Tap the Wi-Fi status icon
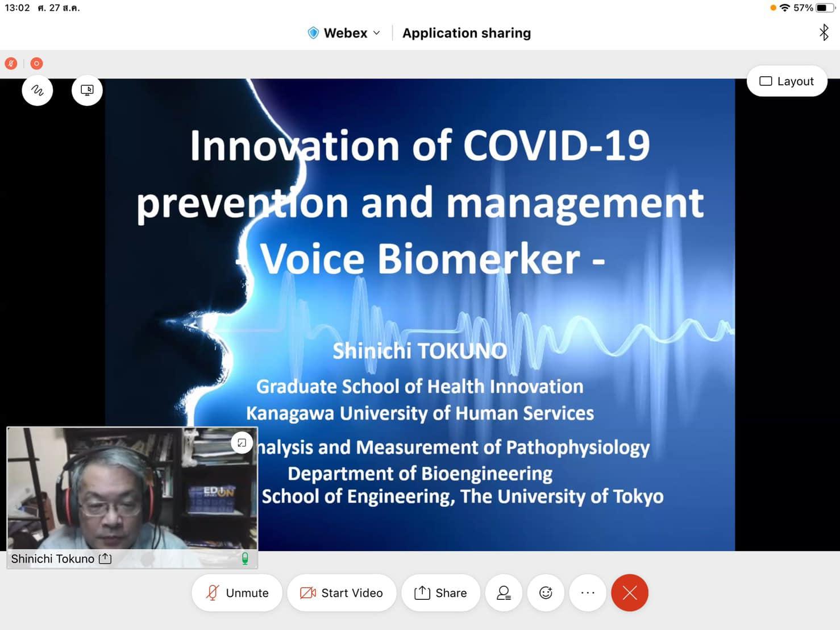The image size is (840, 630). (785, 8)
